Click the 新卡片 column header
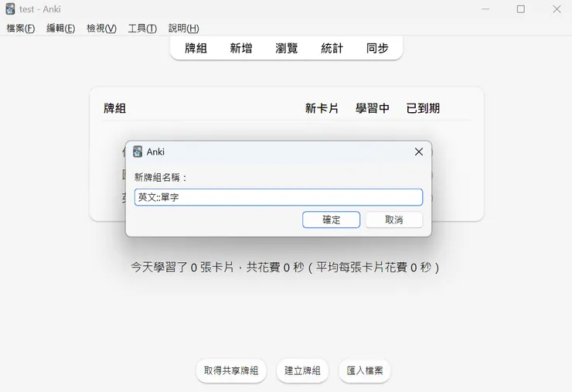Image resolution: width=572 pixels, height=392 pixels. (x=322, y=108)
